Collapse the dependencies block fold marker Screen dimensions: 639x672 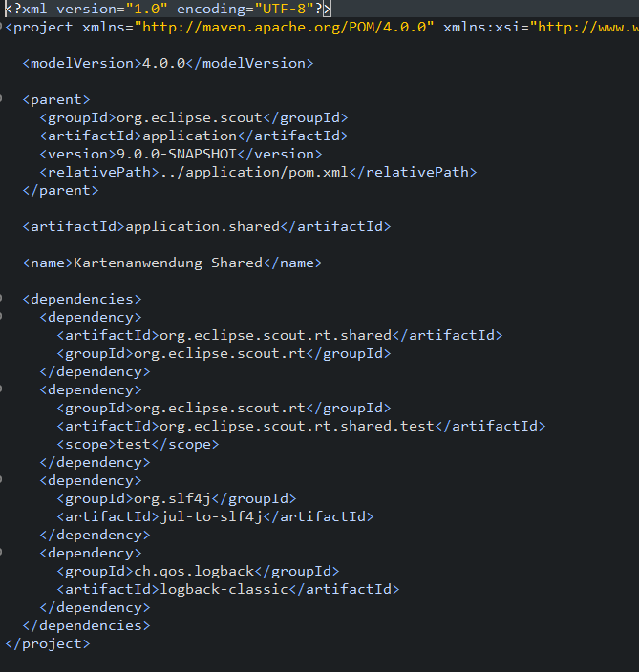coord(1,298)
